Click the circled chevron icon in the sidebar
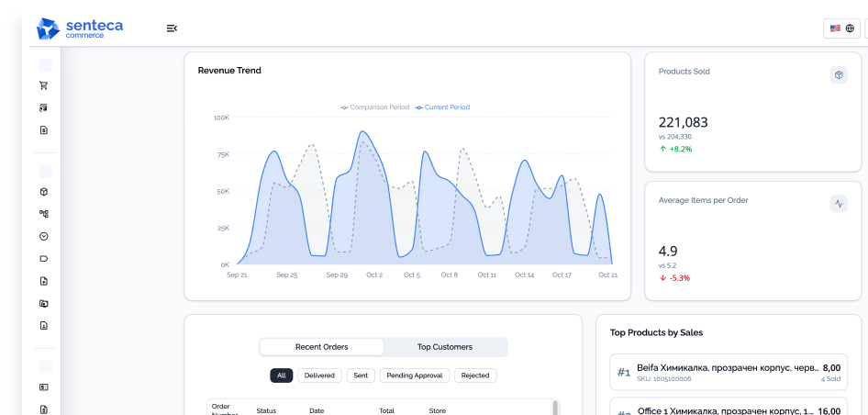 tap(44, 237)
